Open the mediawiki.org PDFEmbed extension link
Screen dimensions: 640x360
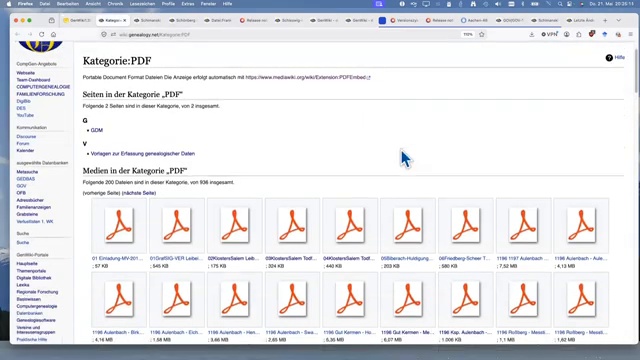pos(308,77)
